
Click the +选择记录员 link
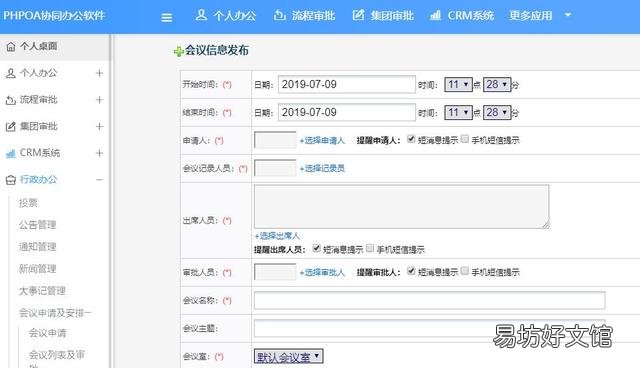[322, 168]
